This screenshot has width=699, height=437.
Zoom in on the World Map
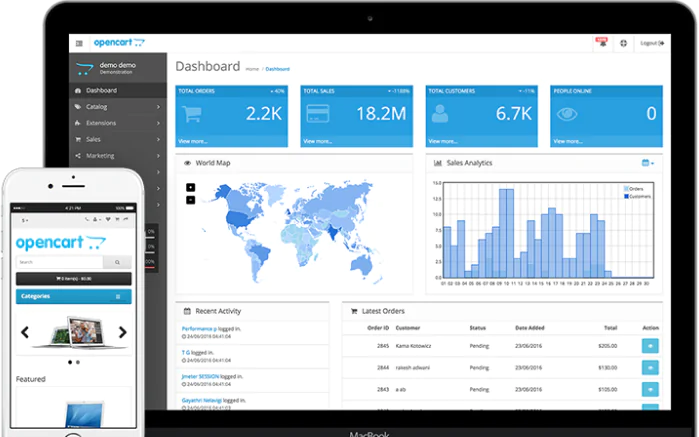[190, 187]
